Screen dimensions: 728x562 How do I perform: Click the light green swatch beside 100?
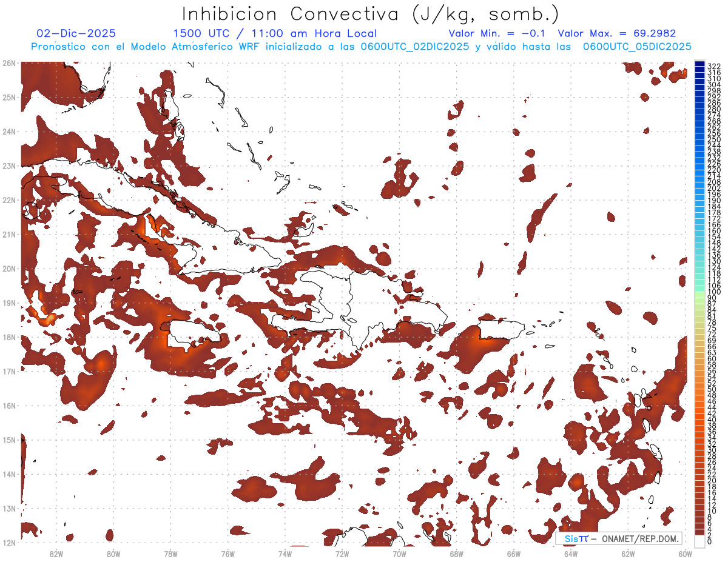pyautogui.click(x=699, y=294)
